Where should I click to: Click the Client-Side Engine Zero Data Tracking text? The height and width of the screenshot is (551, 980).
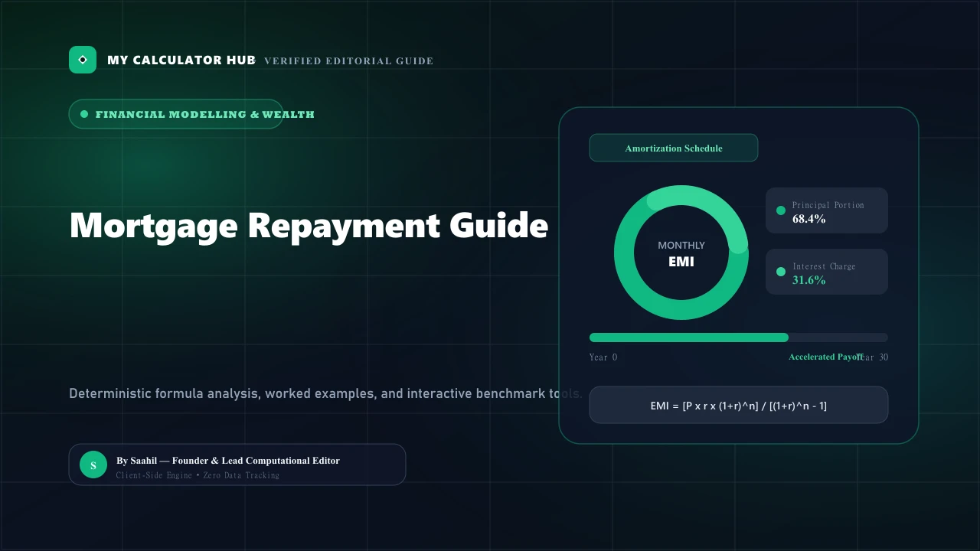point(198,475)
